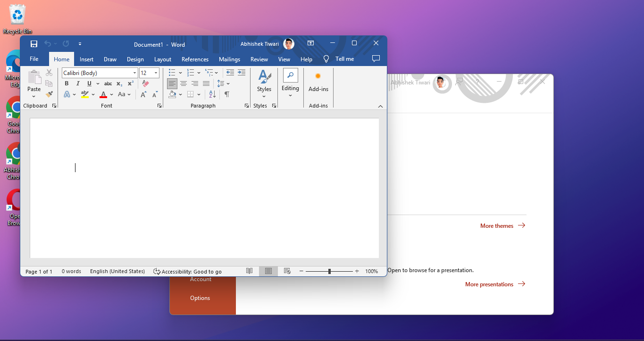The width and height of the screenshot is (644, 341).
Task: Toggle Bold formatting
Action: click(x=67, y=83)
